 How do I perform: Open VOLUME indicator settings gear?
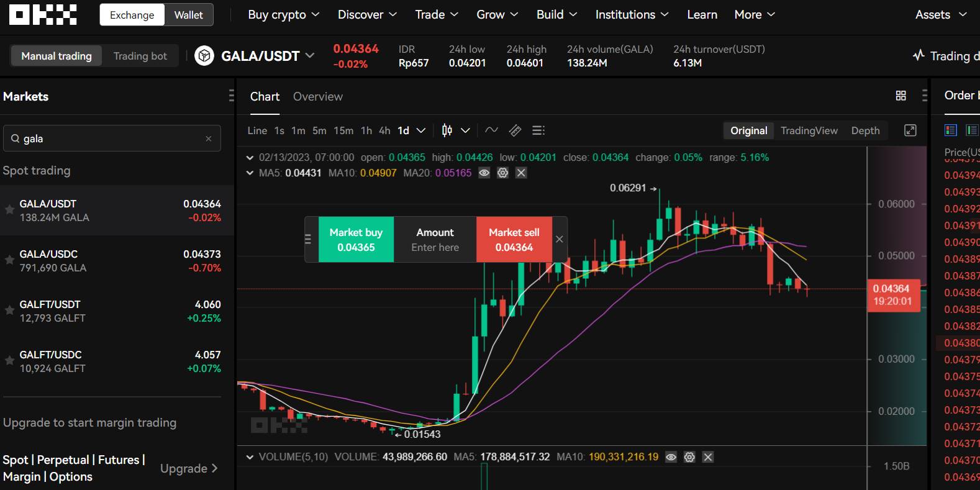689,457
